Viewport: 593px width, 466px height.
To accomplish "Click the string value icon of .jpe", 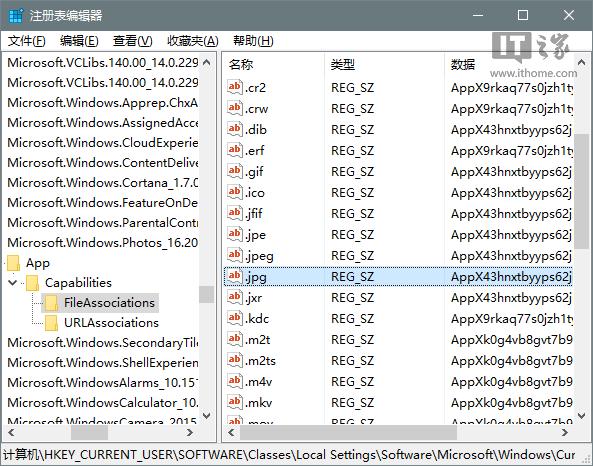I will [x=234, y=234].
